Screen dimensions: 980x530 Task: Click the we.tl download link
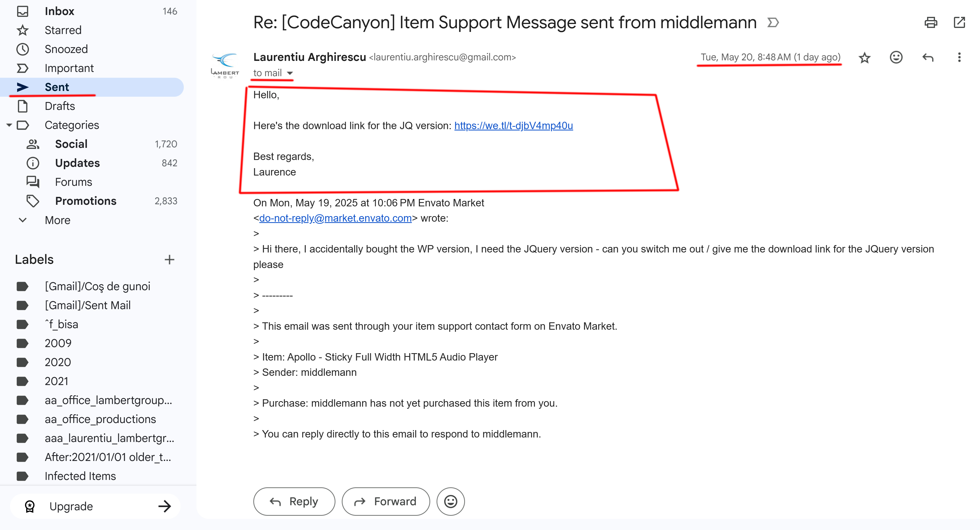pyautogui.click(x=513, y=126)
